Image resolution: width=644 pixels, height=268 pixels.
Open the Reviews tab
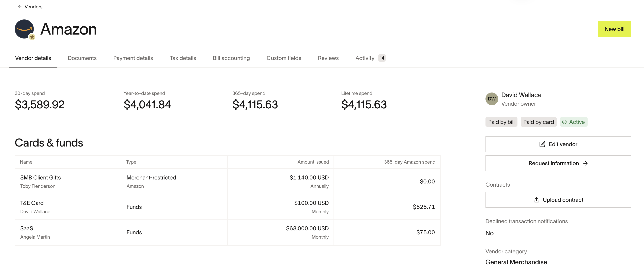328,58
